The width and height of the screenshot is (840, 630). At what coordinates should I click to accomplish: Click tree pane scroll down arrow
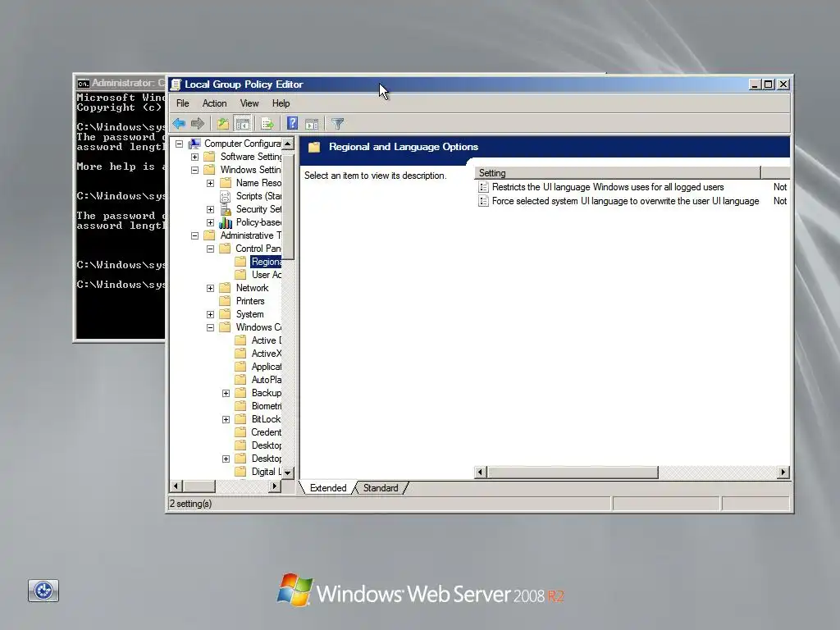click(x=288, y=472)
